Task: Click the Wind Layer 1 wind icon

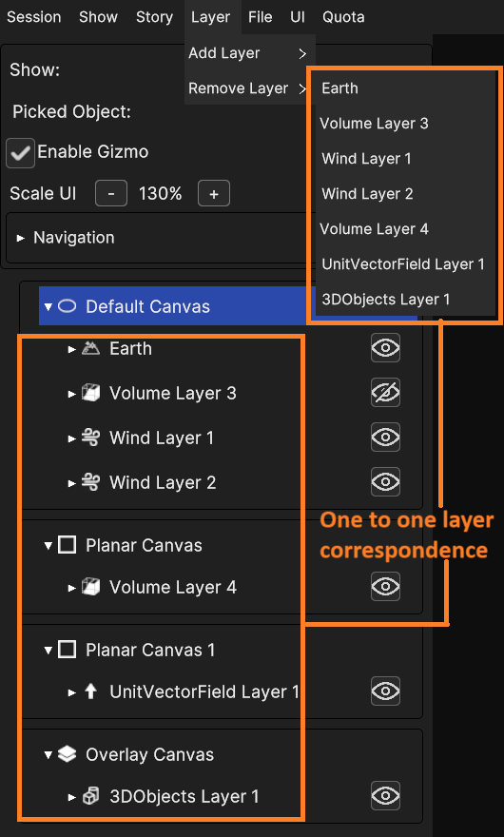Action: [90, 438]
